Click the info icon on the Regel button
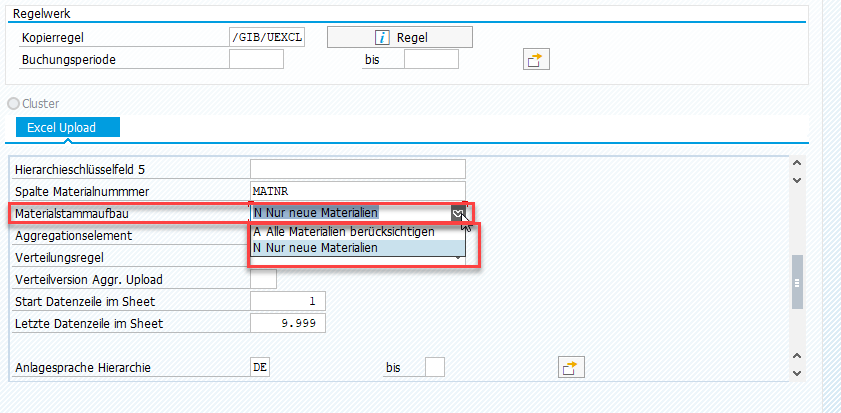The height and width of the screenshot is (413, 841). coord(381,37)
